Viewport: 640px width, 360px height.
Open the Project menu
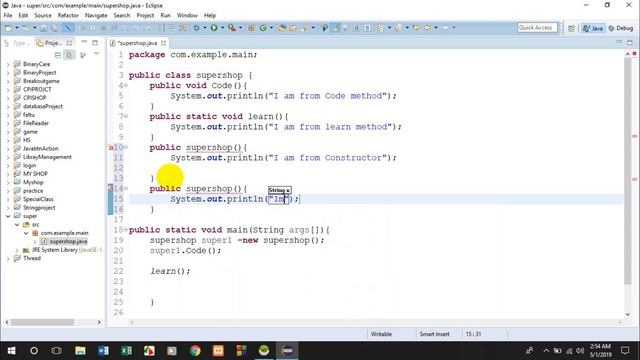[x=145, y=16]
